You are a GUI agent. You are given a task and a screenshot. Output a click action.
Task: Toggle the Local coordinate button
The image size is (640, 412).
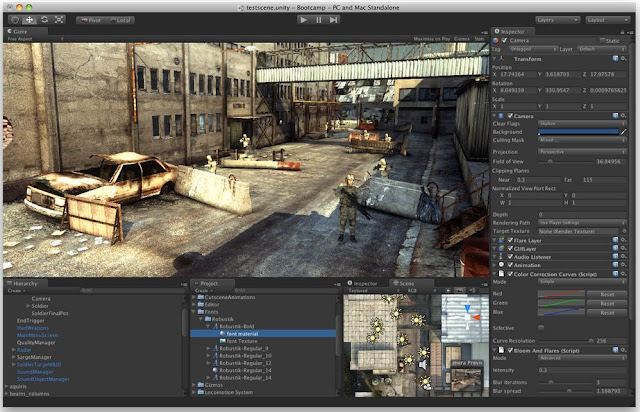(x=120, y=20)
